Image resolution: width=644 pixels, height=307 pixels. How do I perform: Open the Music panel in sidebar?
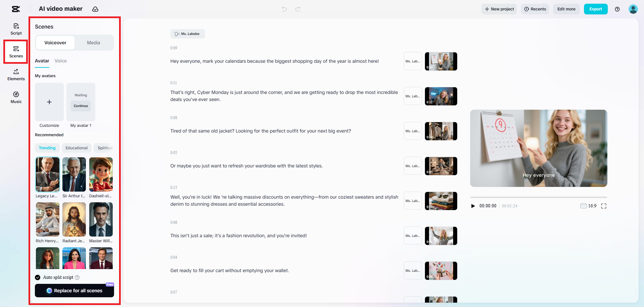(16, 98)
